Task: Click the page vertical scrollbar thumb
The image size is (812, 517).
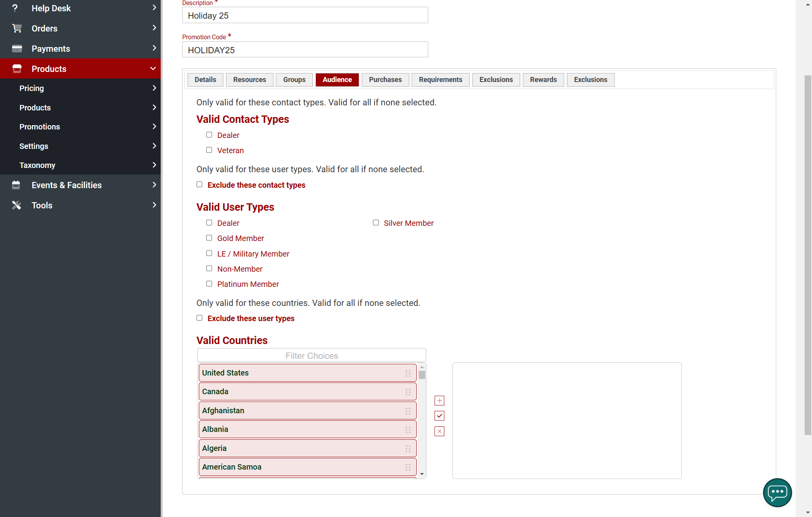Action: coord(808,255)
